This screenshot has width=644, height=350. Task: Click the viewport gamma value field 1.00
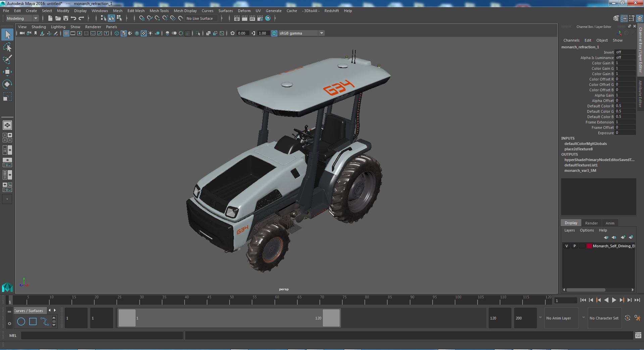[x=263, y=33]
